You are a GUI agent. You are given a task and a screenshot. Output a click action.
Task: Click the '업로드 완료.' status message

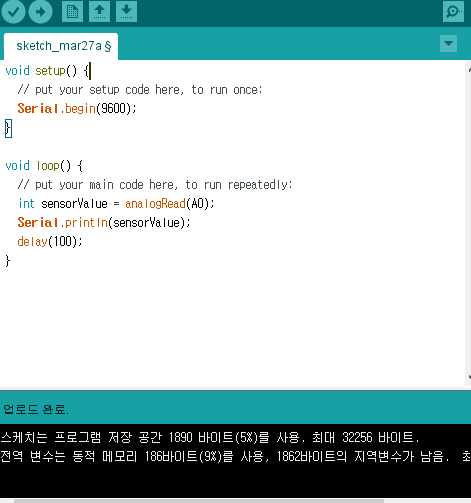pyautogui.click(x=36, y=409)
